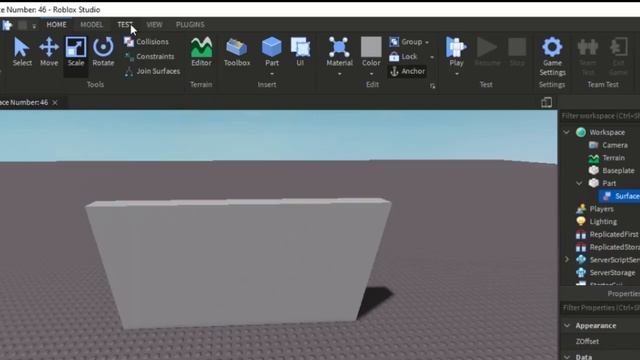Select Baseplate in the Explorer

click(x=618, y=171)
